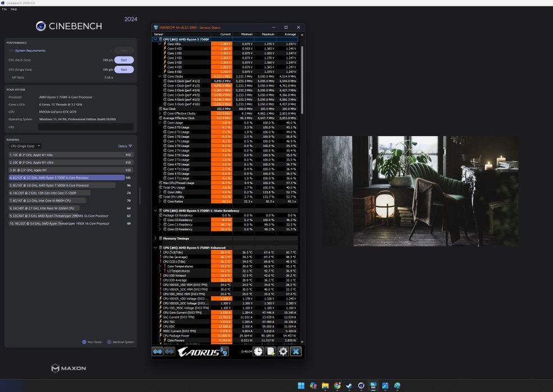This screenshot has height=392, width=553.
Task: Toggle the ranking Details filter
Action: point(125,146)
